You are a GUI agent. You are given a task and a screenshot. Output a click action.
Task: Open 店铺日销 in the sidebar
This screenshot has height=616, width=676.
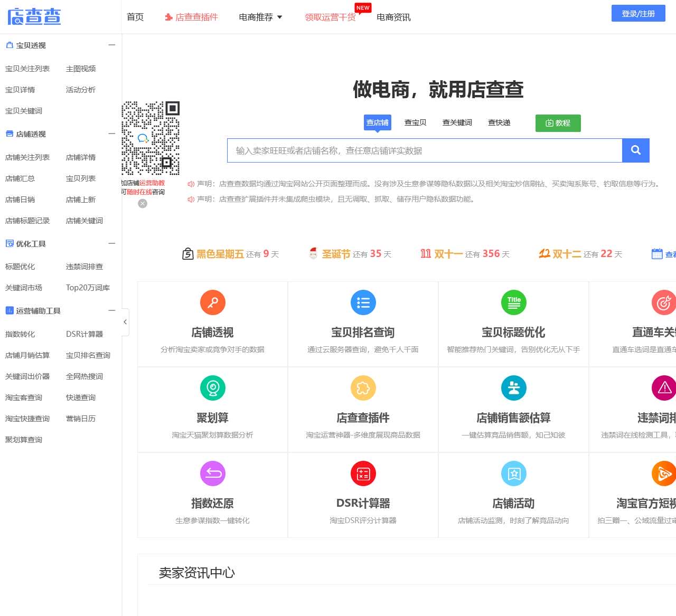20,200
